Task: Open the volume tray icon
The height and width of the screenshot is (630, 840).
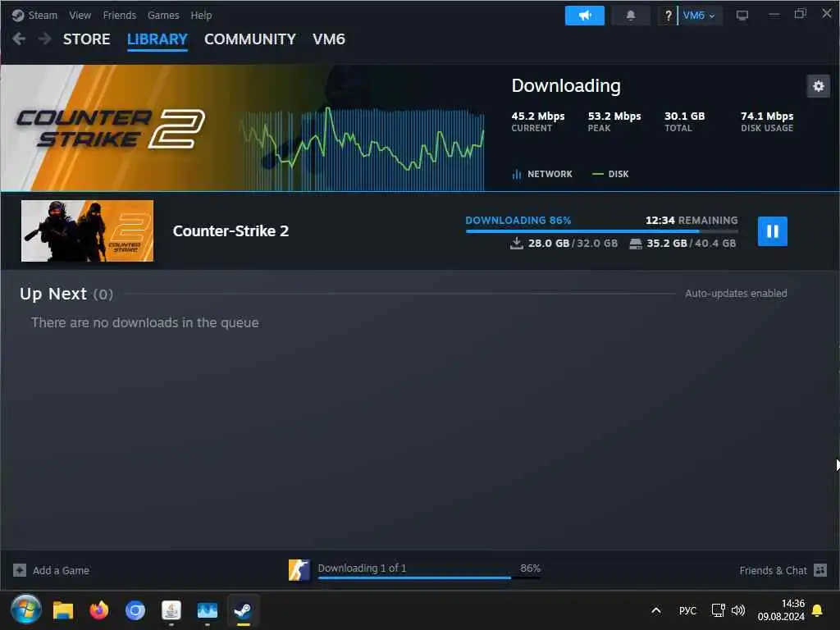Action: [x=738, y=610]
